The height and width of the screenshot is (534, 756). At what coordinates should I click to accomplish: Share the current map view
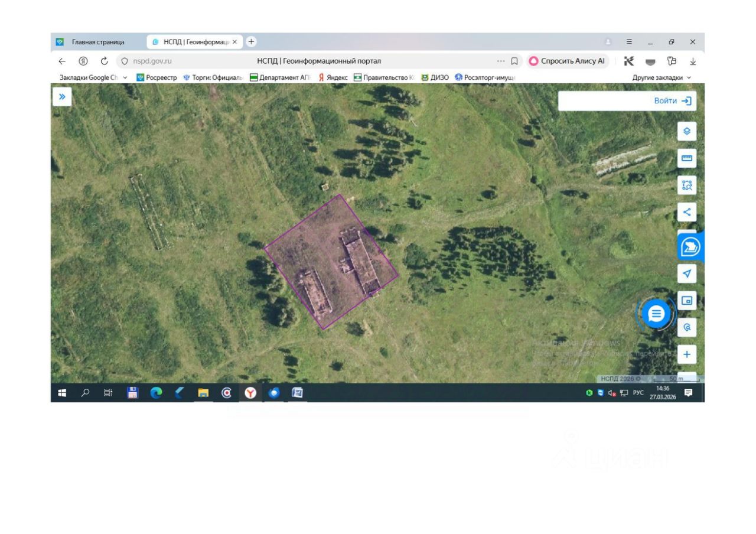pos(687,212)
